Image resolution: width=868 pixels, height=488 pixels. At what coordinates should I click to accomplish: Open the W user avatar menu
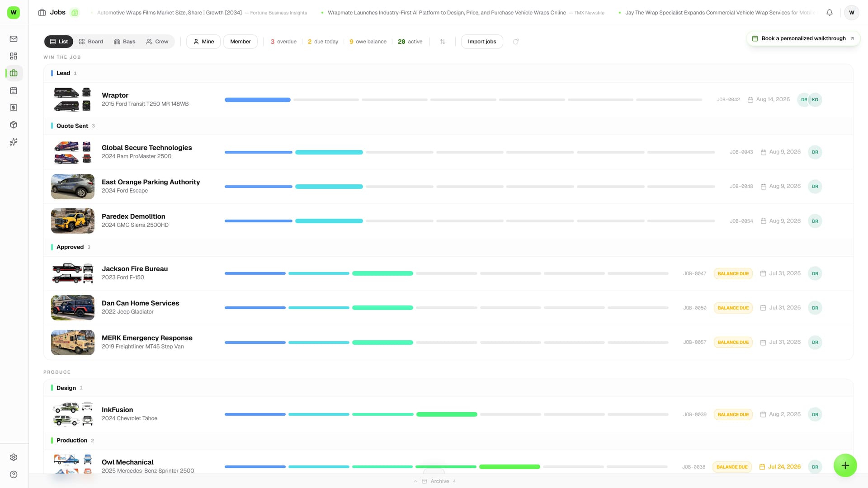click(852, 13)
